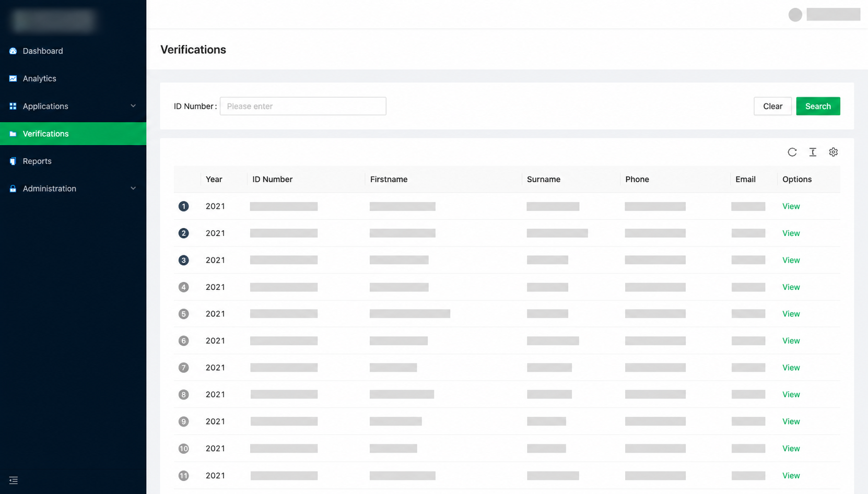Focus the ID Number input field
The width and height of the screenshot is (868, 494).
point(303,106)
